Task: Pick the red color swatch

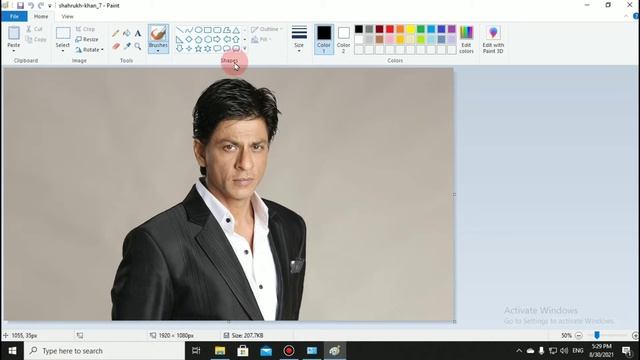Action: pos(390,29)
